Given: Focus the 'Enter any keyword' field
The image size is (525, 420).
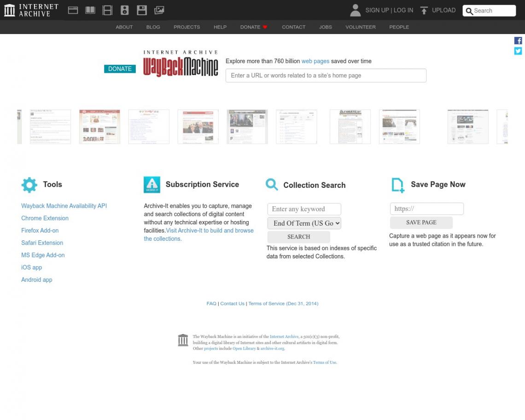Looking at the screenshot, I should 304,210.
